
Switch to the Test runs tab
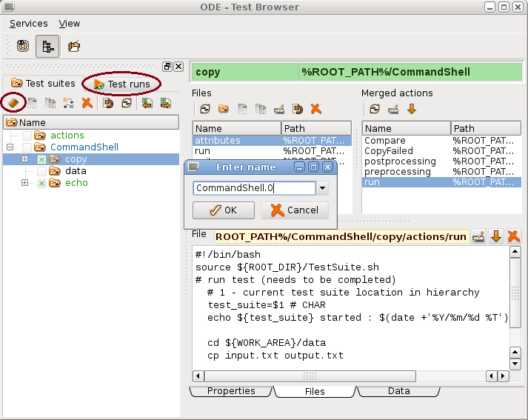tap(121, 84)
